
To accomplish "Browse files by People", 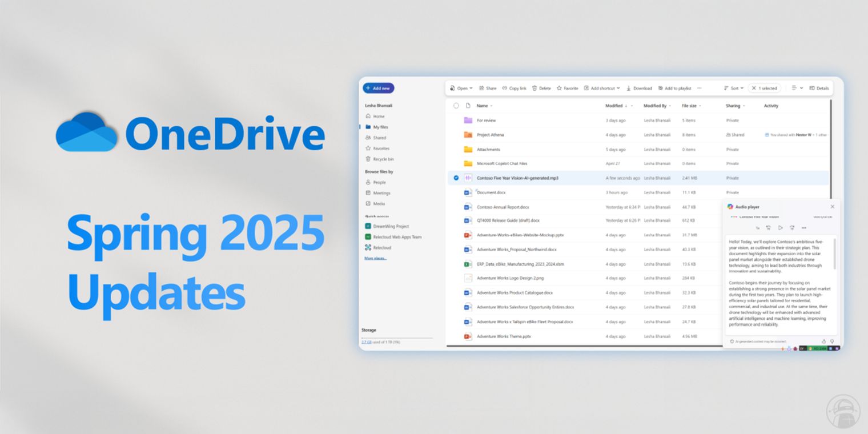I will [x=376, y=183].
